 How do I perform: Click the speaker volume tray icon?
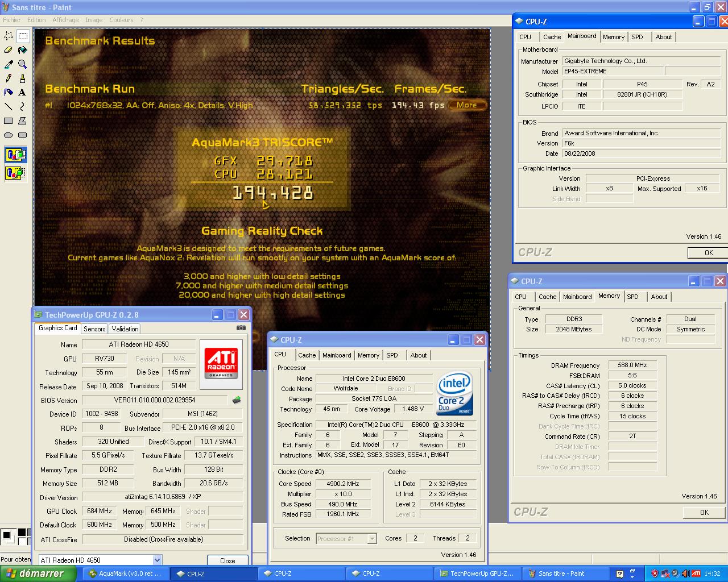(x=685, y=573)
